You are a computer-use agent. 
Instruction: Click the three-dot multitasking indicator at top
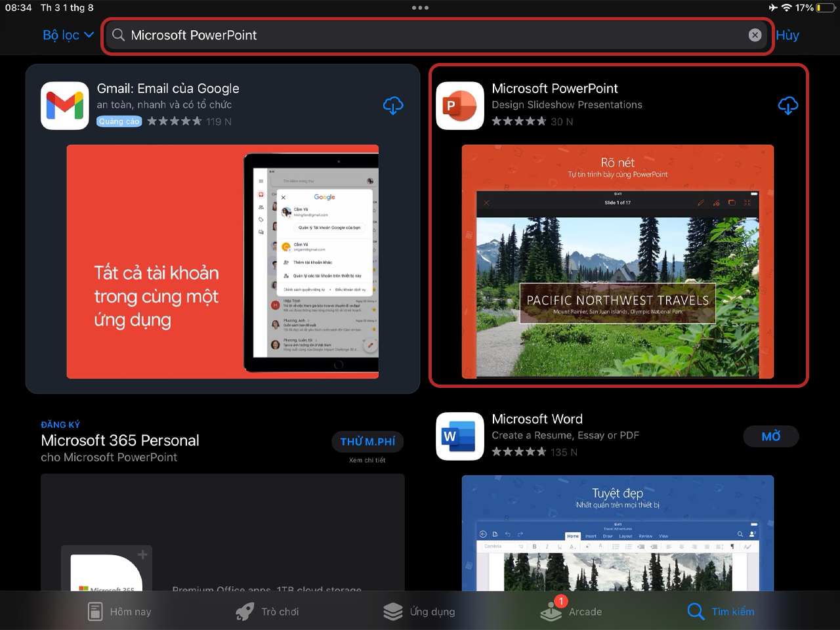[x=420, y=8]
